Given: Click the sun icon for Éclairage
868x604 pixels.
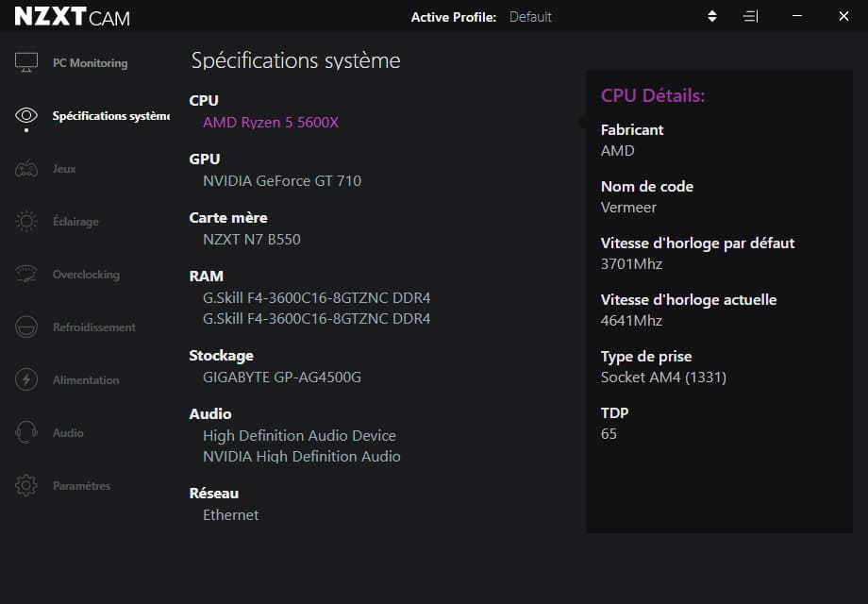Looking at the screenshot, I should 26,222.
